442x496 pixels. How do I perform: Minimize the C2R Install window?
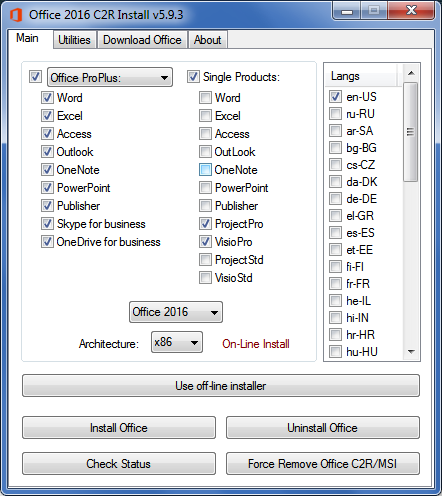[x=347, y=11]
